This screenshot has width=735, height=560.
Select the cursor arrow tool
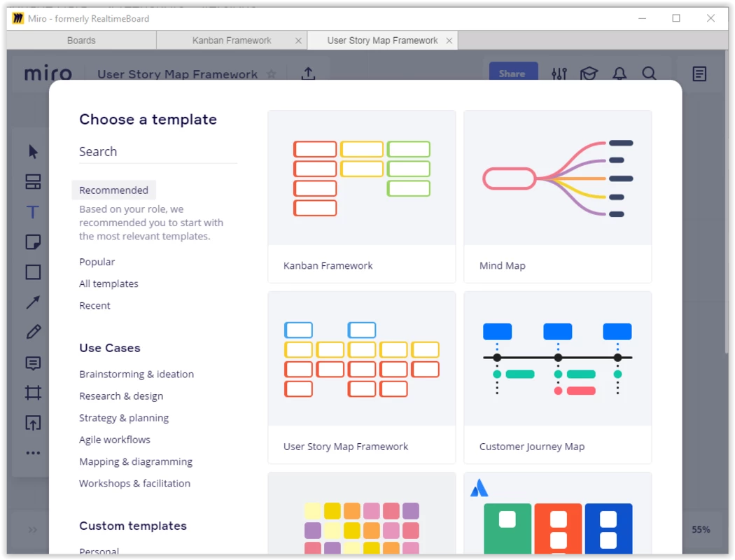click(33, 152)
